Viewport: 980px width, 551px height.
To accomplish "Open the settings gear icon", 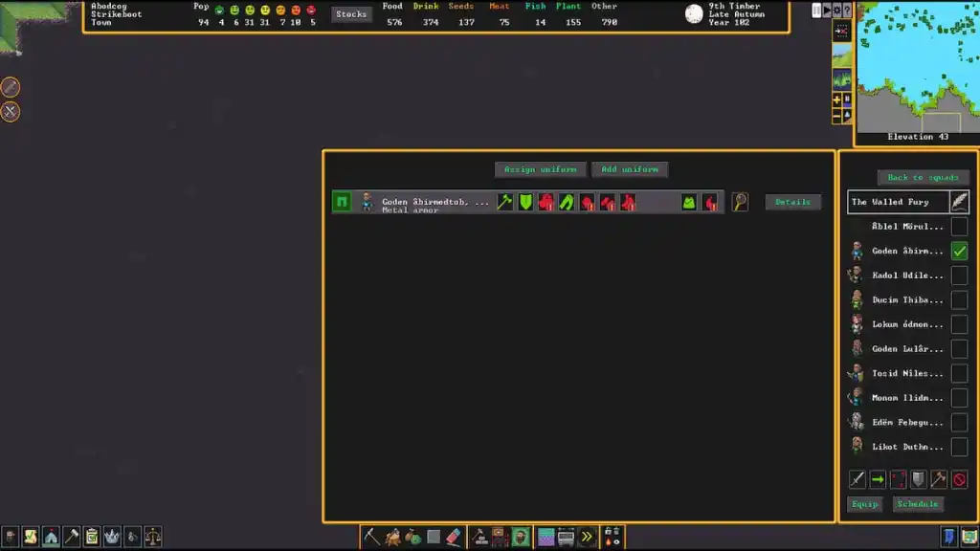I will [836, 11].
